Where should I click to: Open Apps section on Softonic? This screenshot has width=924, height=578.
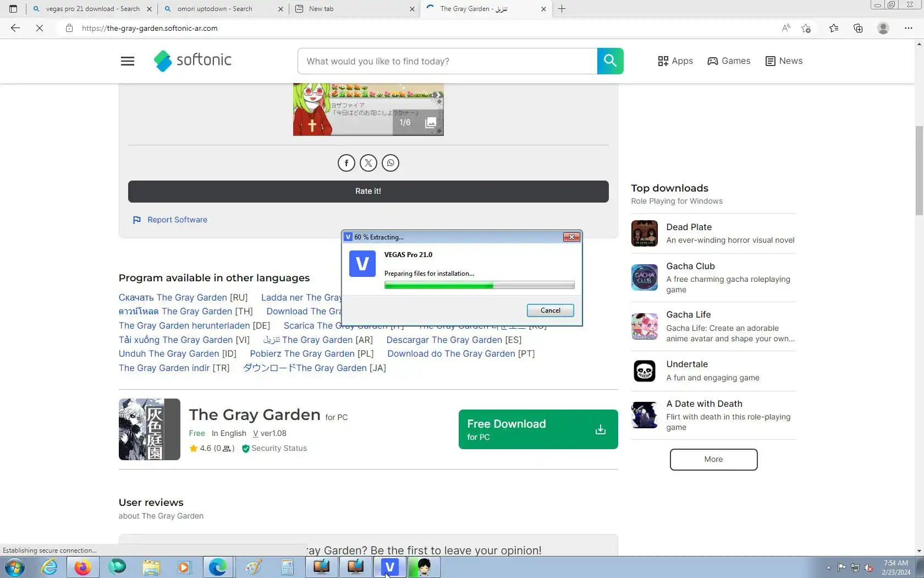[x=675, y=61]
